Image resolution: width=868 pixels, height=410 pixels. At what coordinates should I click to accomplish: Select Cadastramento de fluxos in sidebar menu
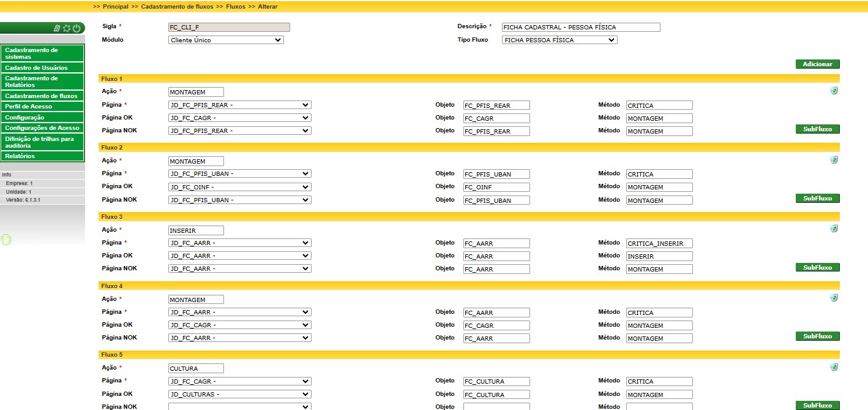tap(42, 96)
